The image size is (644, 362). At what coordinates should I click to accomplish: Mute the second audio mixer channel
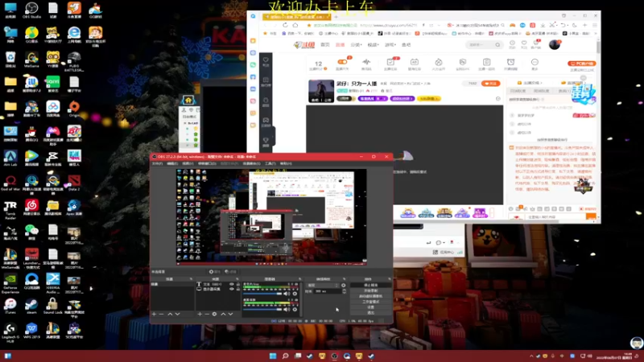[x=287, y=309]
